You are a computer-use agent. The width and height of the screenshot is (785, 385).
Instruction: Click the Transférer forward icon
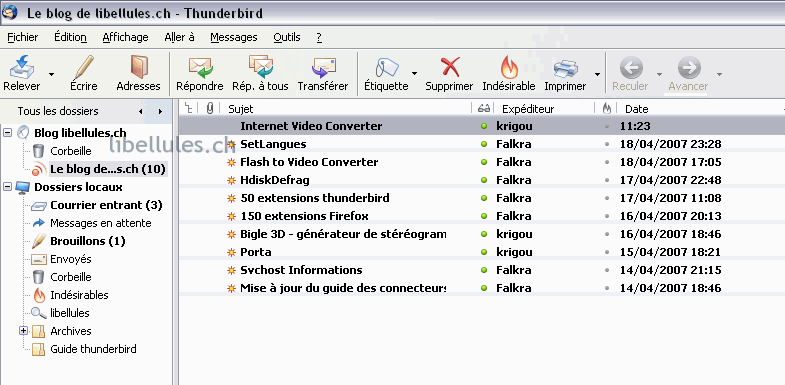coord(323,68)
